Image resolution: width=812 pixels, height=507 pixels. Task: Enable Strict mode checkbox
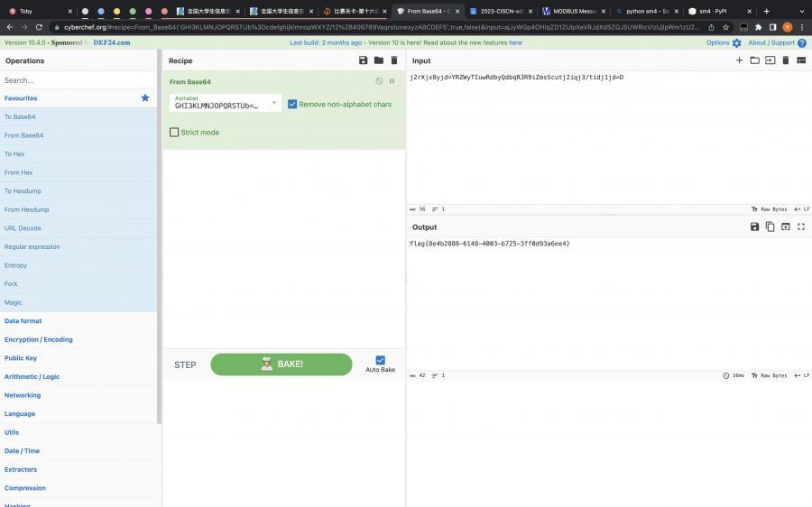[174, 132]
